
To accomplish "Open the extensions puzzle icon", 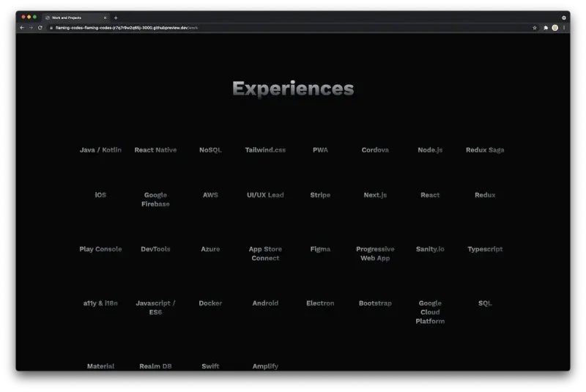I will pos(546,28).
